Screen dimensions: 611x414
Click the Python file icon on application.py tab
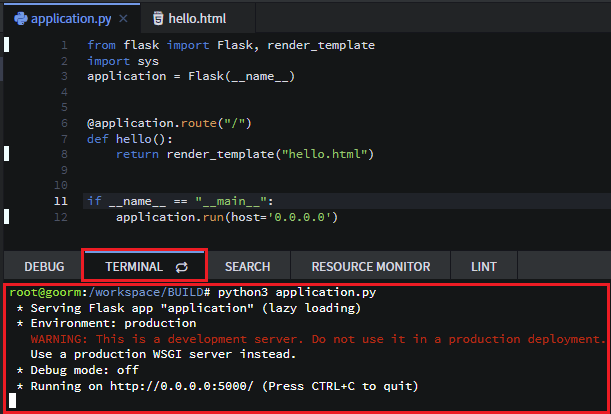[x=21, y=19]
